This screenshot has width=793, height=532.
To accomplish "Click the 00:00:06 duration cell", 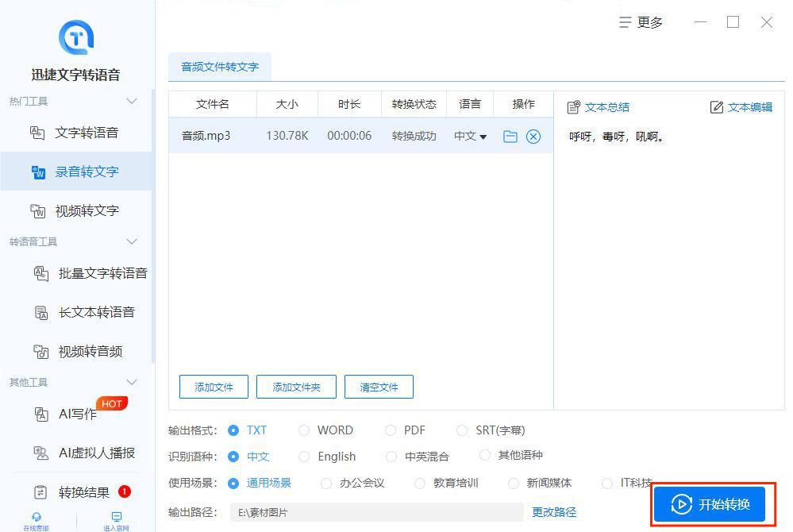I will [349, 136].
